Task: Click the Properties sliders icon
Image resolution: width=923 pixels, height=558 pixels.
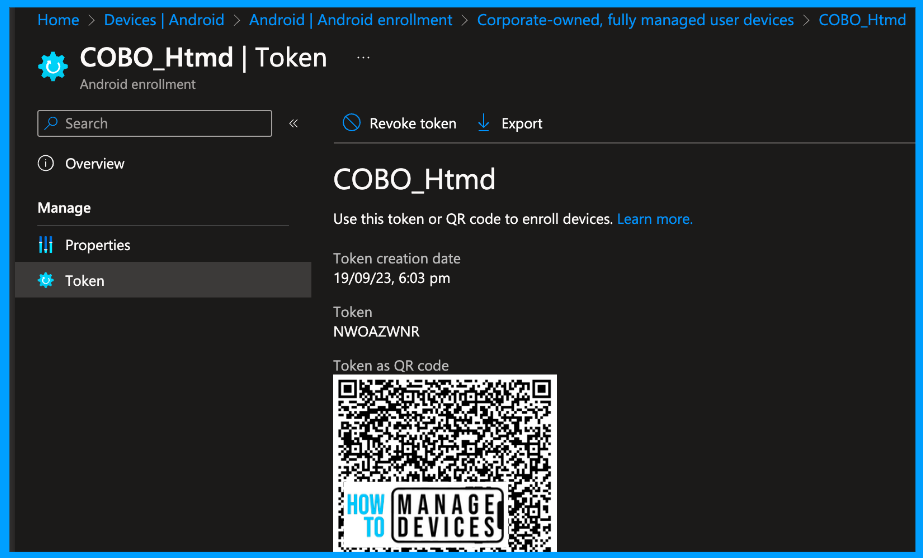Action: click(46, 244)
